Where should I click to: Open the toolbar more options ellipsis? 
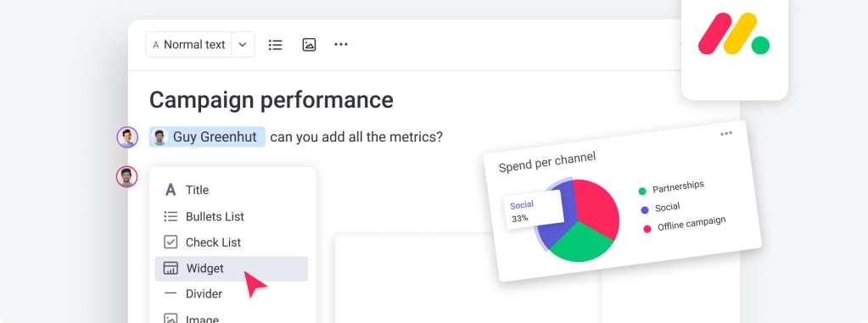point(341,44)
